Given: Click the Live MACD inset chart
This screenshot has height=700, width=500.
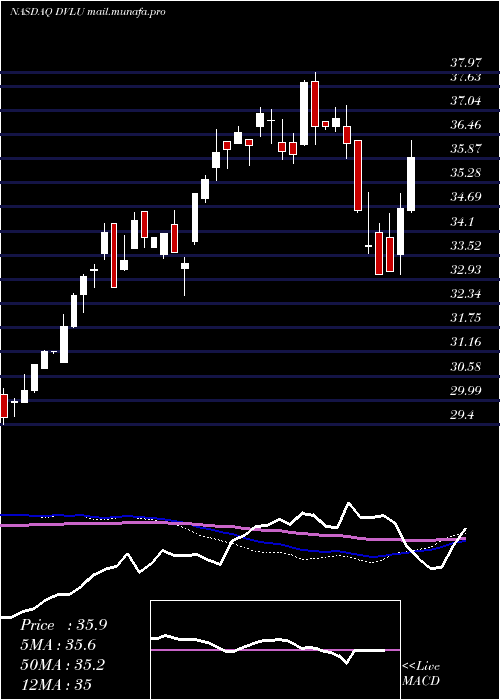Looking at the screenshot, I should tap(275, 650).
